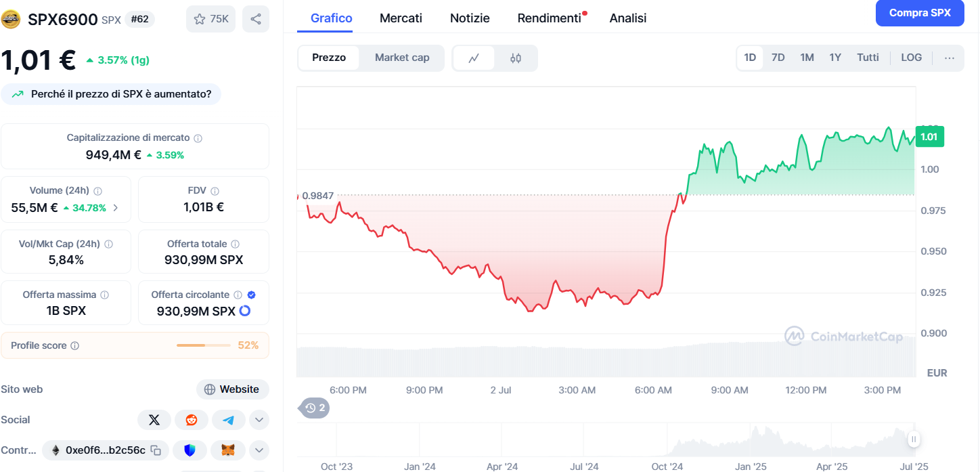Select the 1Y time range
The image size is (980, 472).
click(x=835, y=58)
